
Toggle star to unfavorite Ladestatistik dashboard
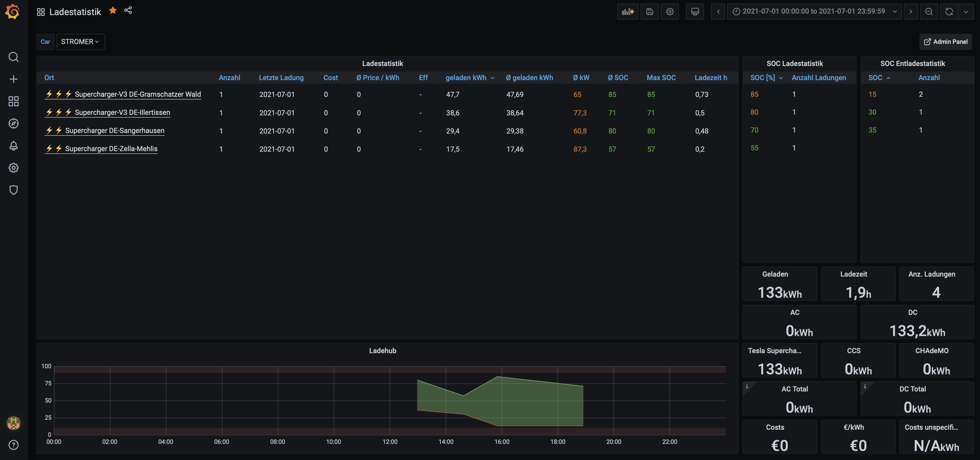click(113, 11)
